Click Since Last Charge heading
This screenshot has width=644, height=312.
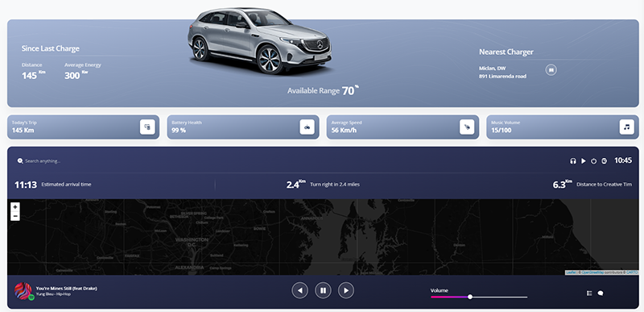51,48
